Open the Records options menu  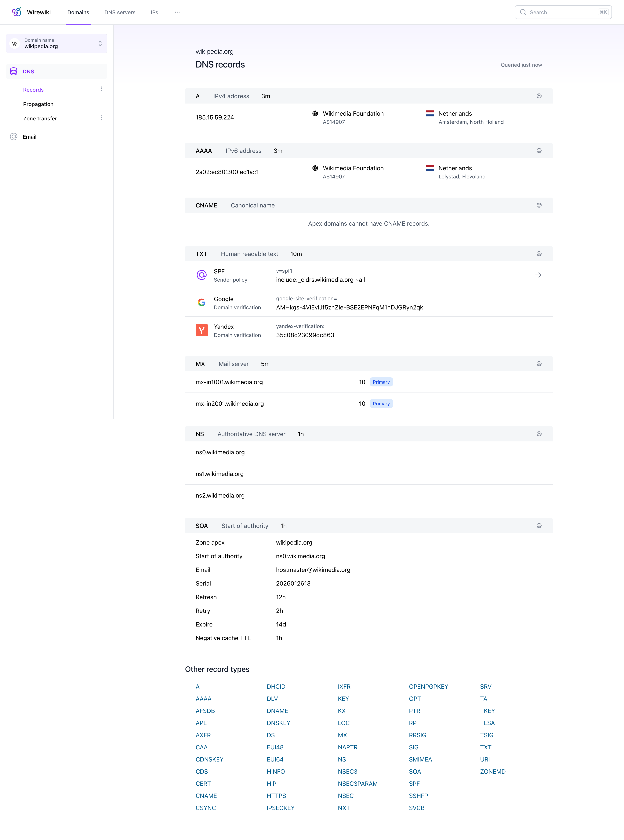101,89
